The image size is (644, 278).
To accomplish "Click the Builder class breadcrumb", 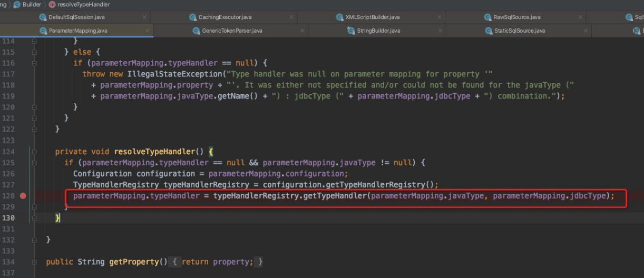I will point(32,4).
